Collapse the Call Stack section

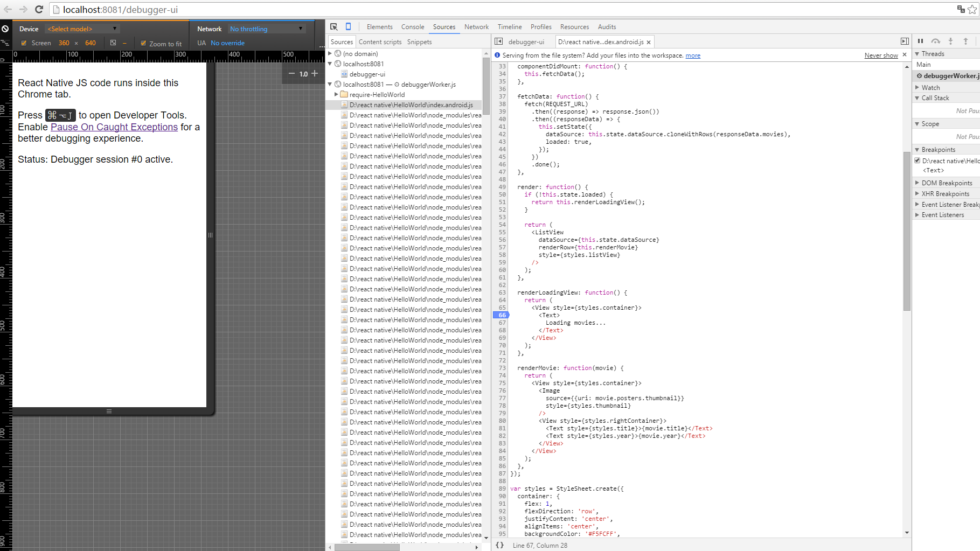click(917, 98)
